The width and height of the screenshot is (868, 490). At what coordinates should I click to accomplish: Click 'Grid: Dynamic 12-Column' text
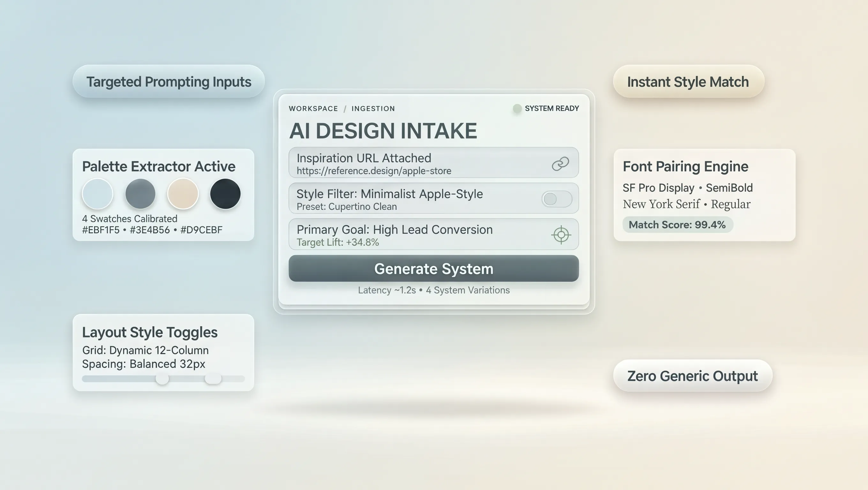[x=146, y=350]
